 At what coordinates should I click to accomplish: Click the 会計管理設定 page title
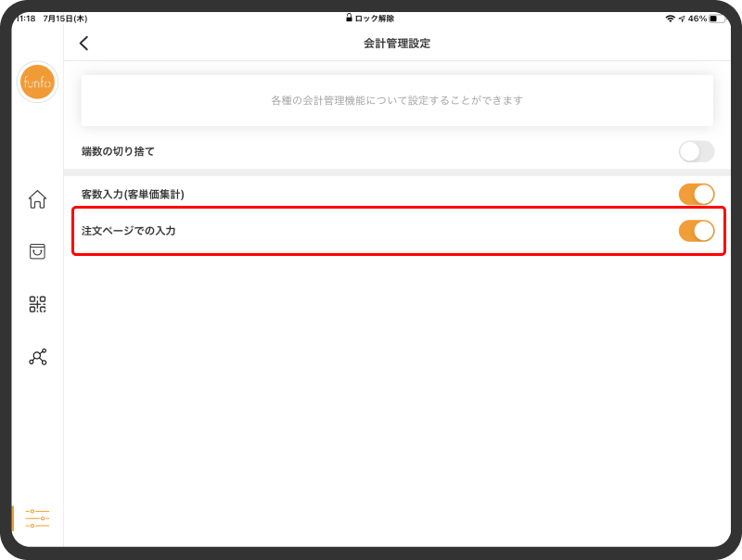(397, 44)
